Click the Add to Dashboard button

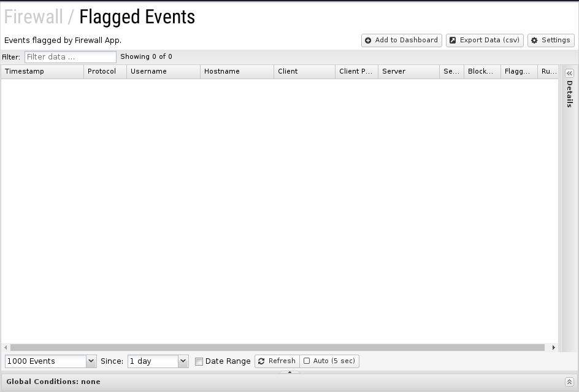pos(401,40)
